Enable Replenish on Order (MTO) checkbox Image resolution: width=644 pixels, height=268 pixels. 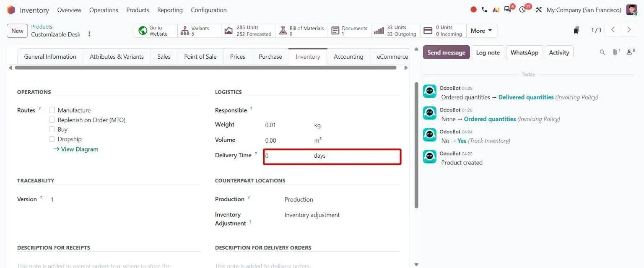point(52,120)
